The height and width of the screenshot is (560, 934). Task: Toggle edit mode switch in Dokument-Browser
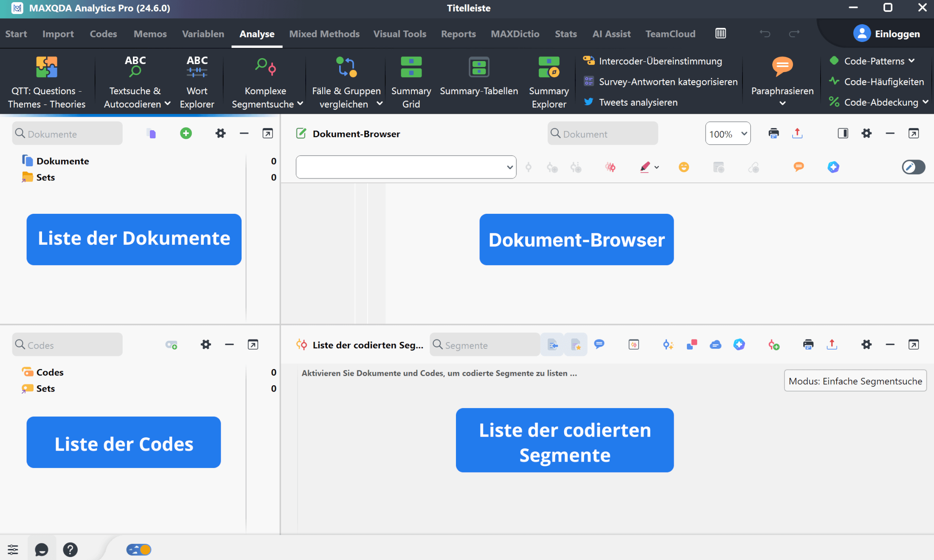(x=914, y=167)
